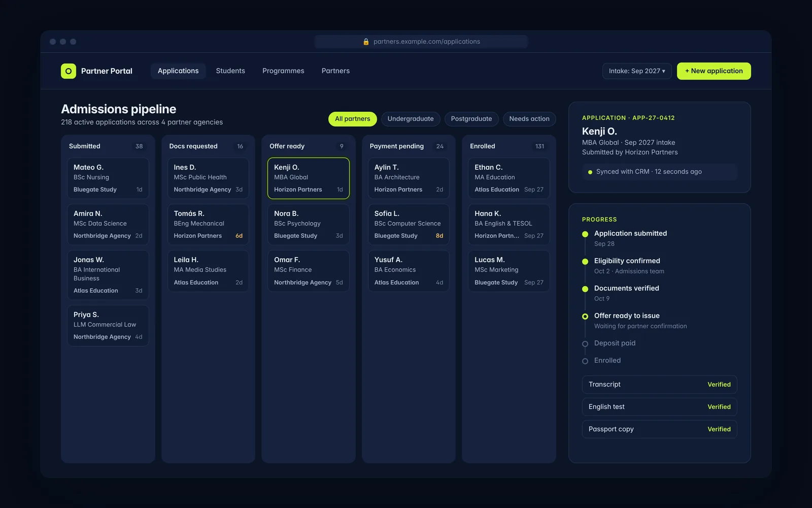Open the Intake: Sep 2027 dropdown
This screenshot has height=508, width=812.
coord(637,71)
